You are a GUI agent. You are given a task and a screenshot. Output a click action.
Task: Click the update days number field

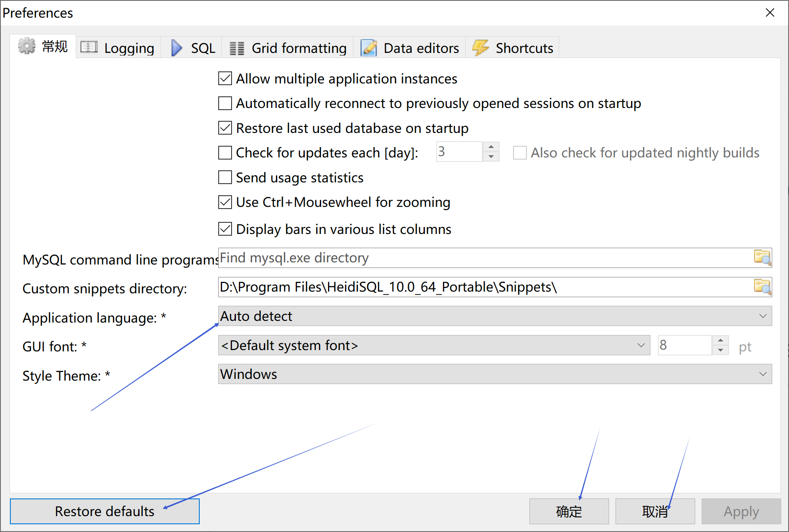(x=459, y=152)
